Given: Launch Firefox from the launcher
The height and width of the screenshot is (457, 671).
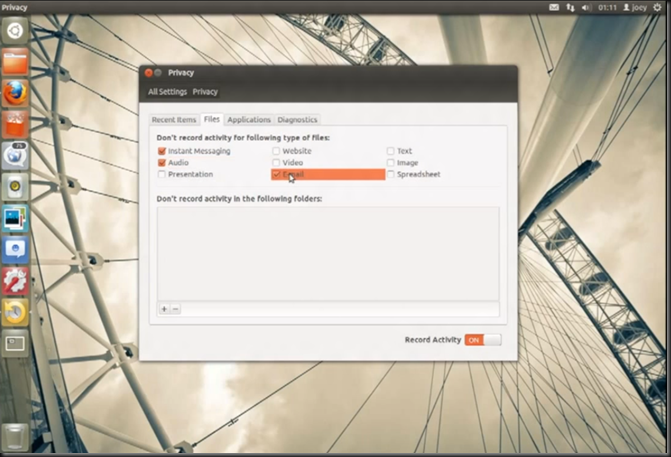Looking at the screenshot, I should pos(15,93).
